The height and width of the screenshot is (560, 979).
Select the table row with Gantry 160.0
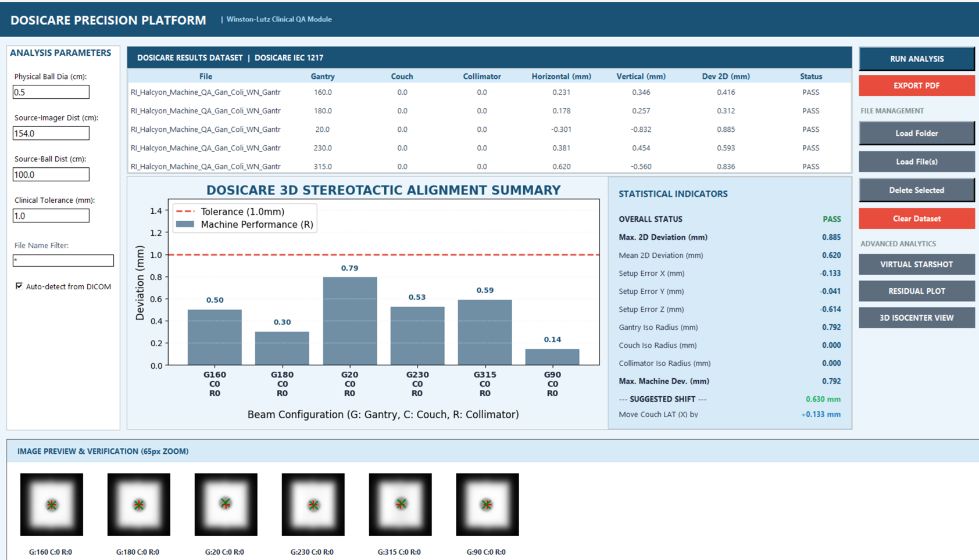489,92
